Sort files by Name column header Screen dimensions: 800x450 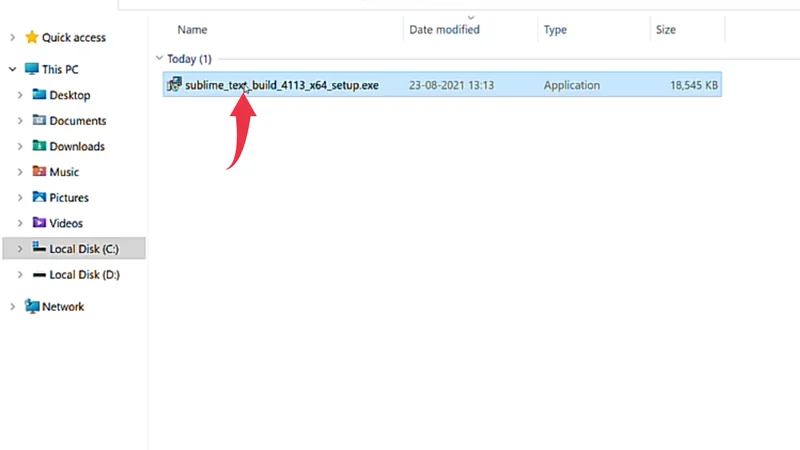coord(192,30)
